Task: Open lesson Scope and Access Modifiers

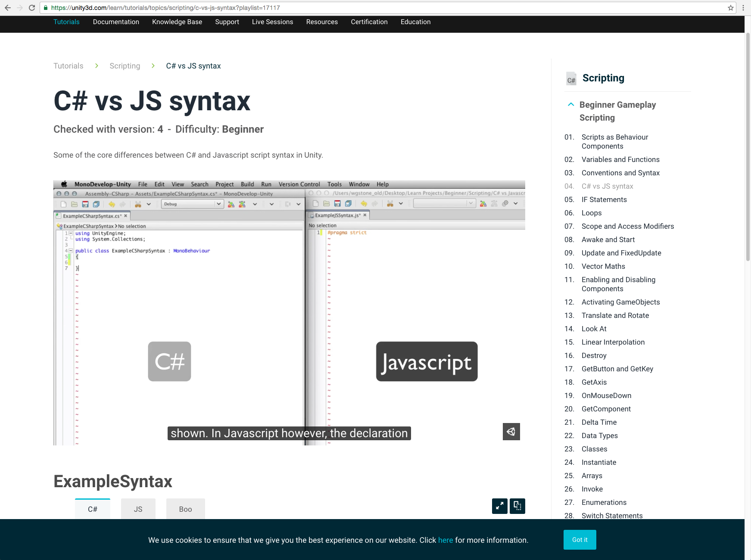Action: tap(628, 226)
